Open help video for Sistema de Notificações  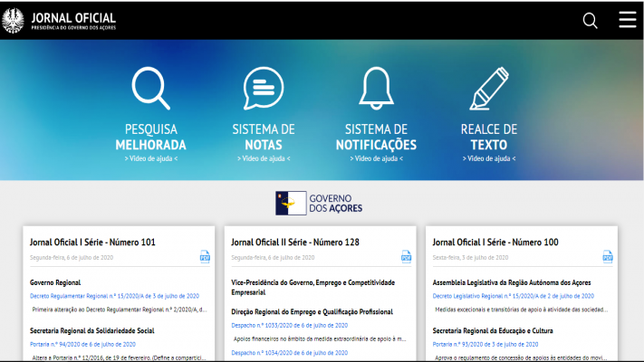point(376,158)
